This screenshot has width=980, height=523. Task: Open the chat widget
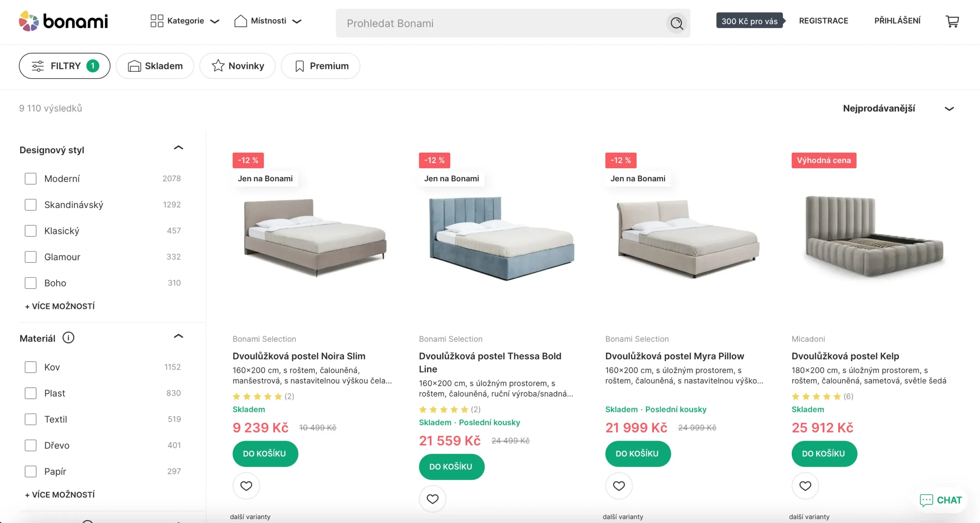[x=941, y=500]
